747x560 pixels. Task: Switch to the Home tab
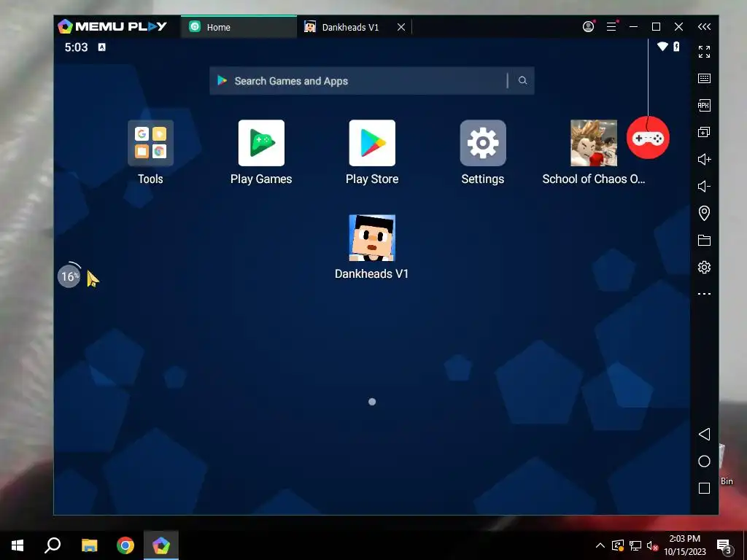(x=239, y=27)
